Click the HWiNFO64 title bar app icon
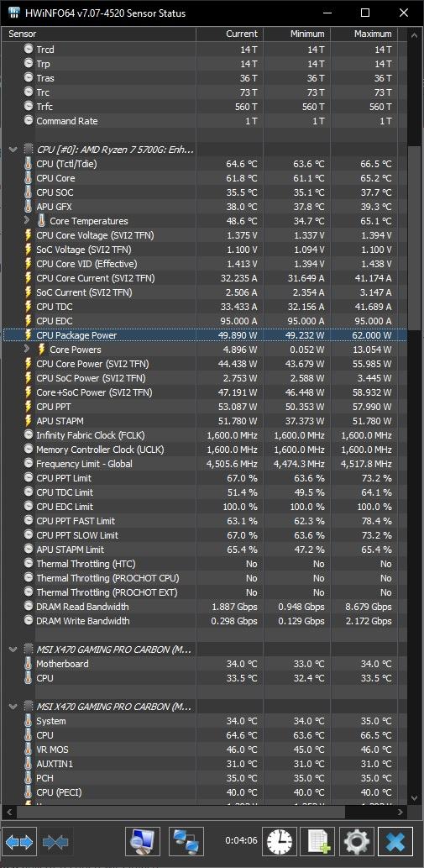Screen dimensions: 424x868 coord(15,13)
